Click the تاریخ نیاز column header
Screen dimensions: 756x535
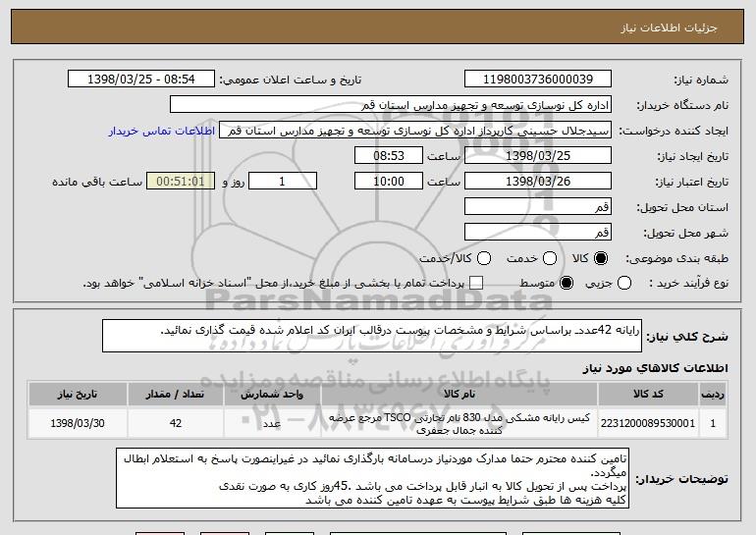click(78, 395)
